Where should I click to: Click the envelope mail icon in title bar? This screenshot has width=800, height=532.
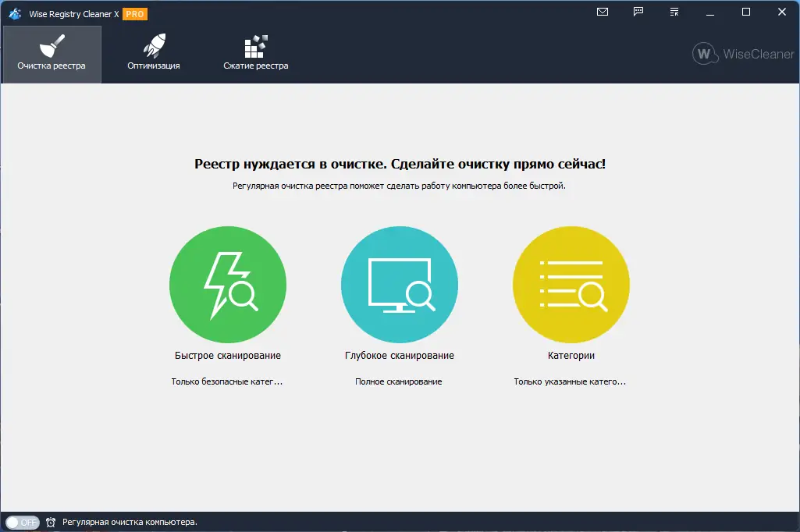pos(602,12)
